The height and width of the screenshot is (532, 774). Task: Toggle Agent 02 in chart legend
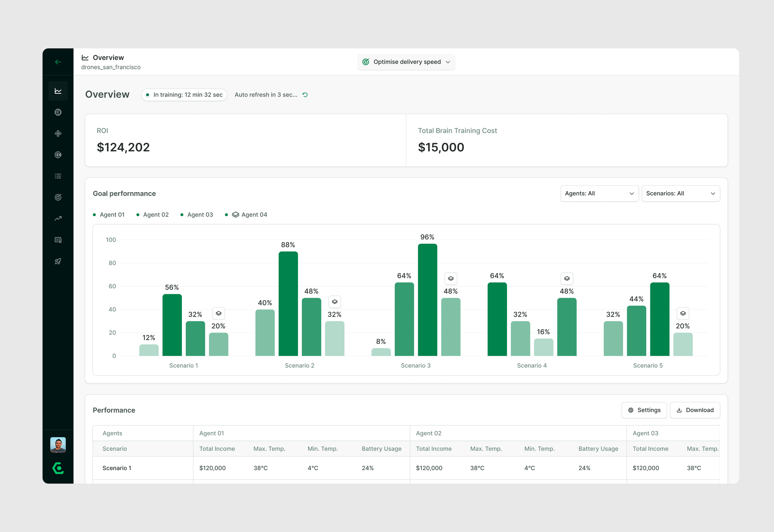pos(152,215)
